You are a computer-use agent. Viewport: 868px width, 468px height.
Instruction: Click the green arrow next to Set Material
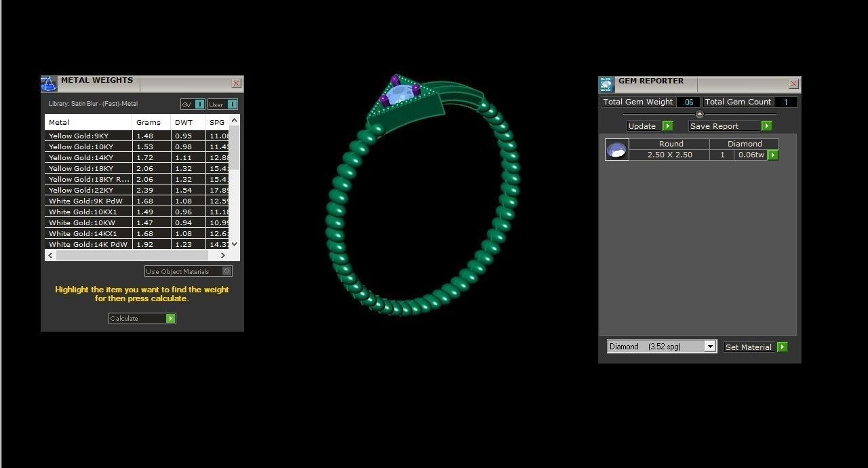click(783, 347)
